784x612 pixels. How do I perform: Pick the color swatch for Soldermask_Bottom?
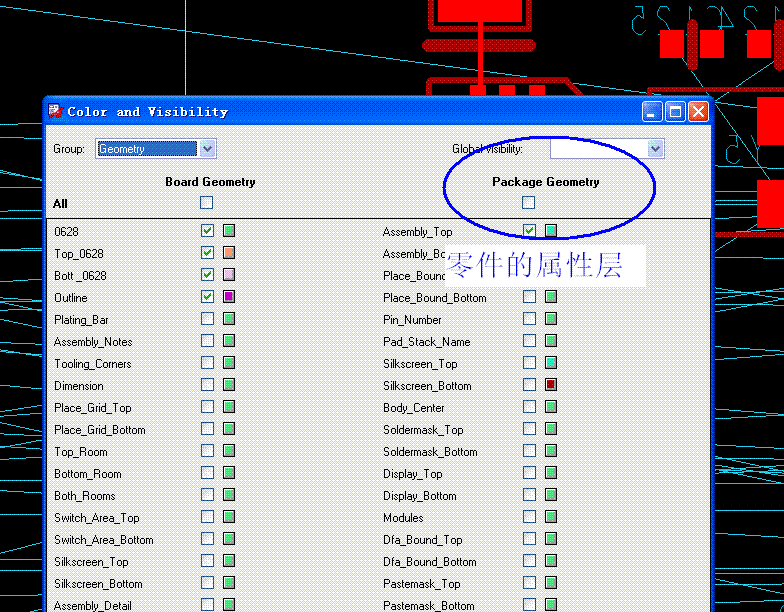551,450
